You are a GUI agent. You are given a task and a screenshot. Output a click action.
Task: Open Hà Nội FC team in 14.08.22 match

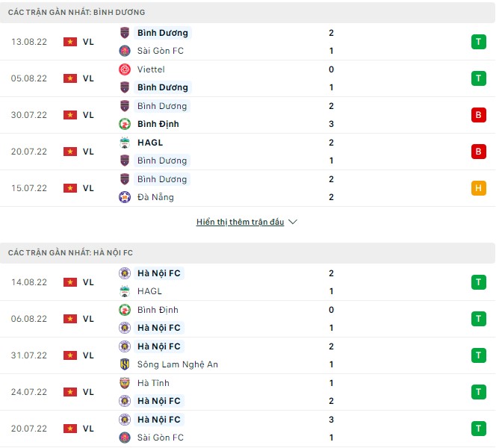(x=158, y=273)
